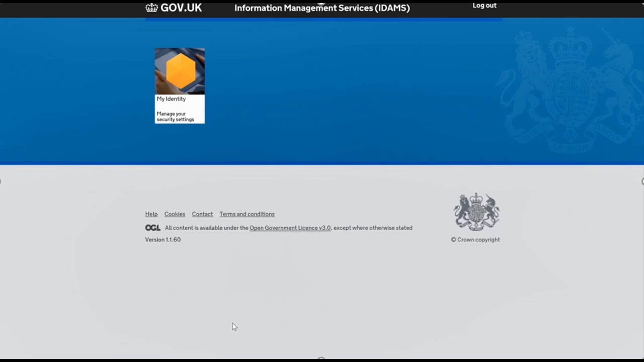Screen dimensions: 644x362
Task: Click the 'except where otherwise stated' text
Action: [373, 228]
